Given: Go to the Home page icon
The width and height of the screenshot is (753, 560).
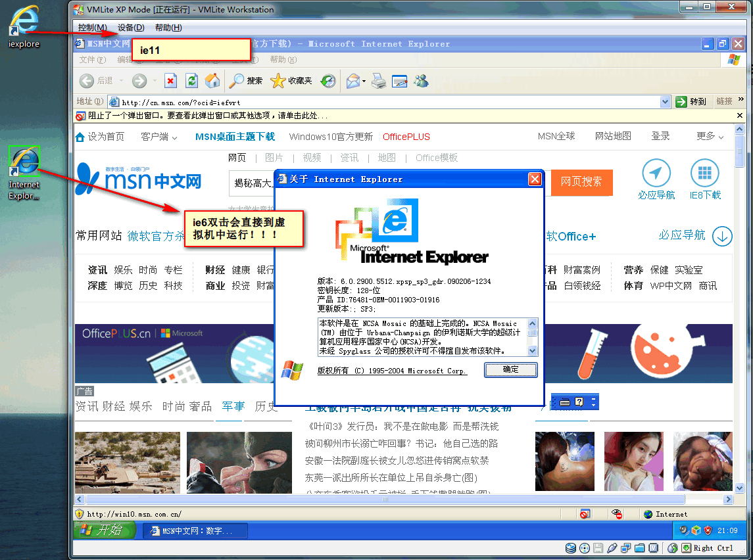Looking at the screenshot, I should [x=212, y=81].
